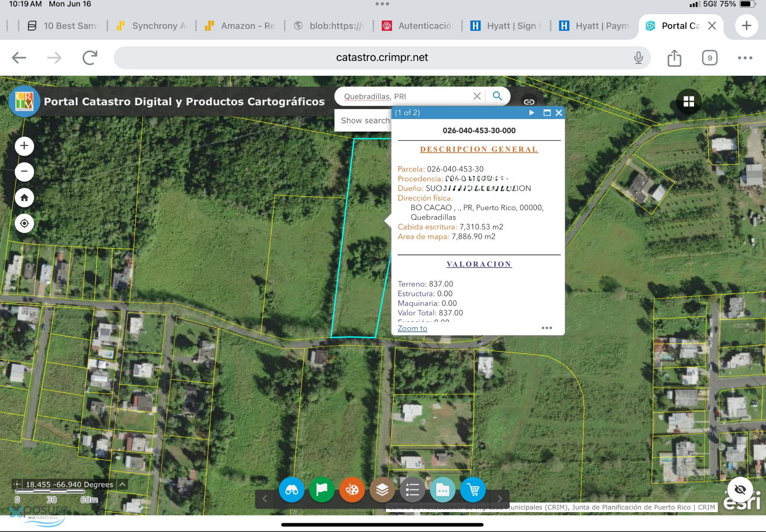Toggle the hidden eye overlay icon
This screenshot has height=532, width=766.
(740, 490)
